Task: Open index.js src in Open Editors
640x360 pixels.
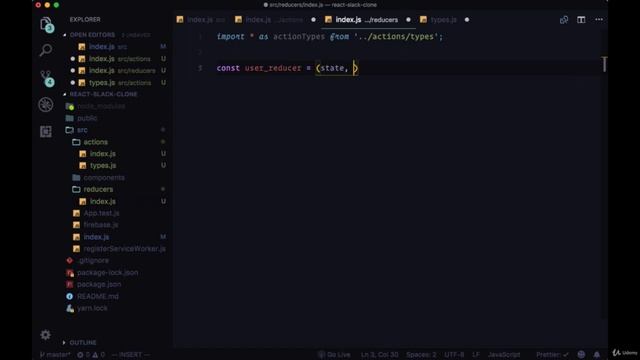Action: (108, 47)
